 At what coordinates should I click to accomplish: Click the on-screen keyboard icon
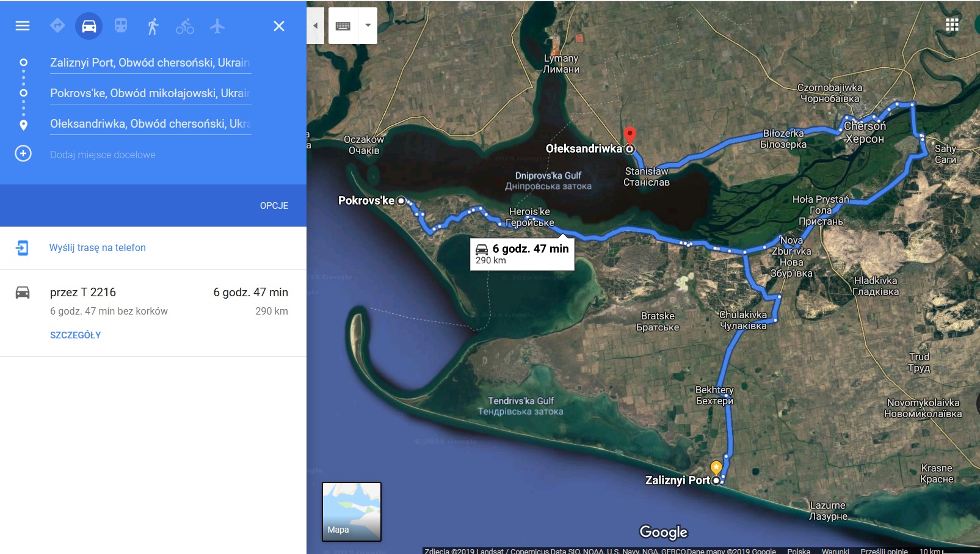[x=343, y=26]
